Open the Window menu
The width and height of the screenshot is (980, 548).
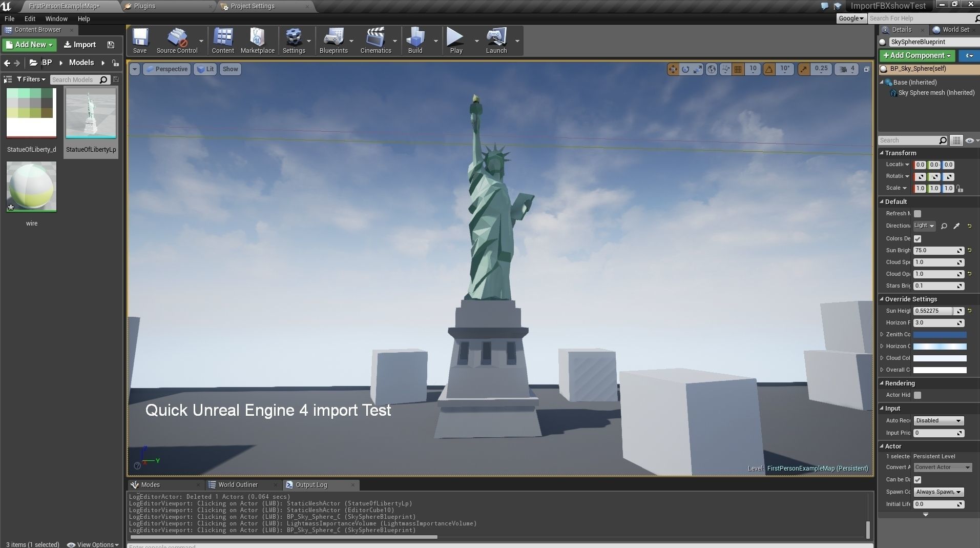point(56,18)
